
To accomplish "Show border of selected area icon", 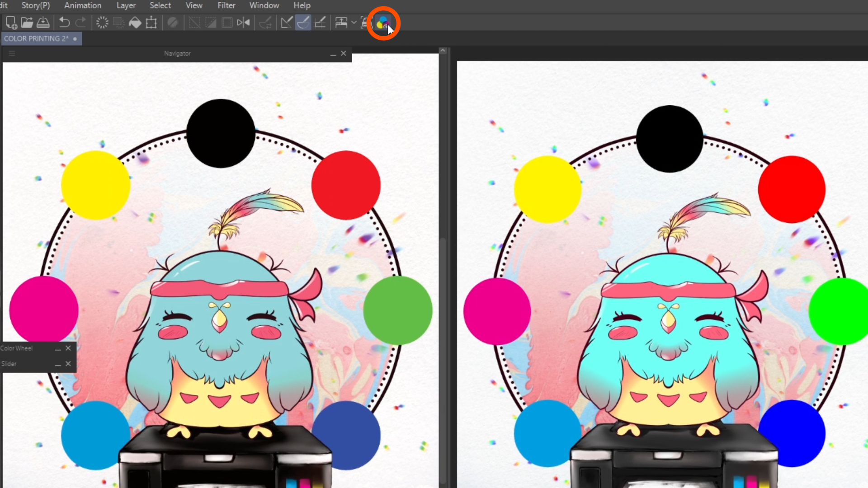I will point(227,23).
